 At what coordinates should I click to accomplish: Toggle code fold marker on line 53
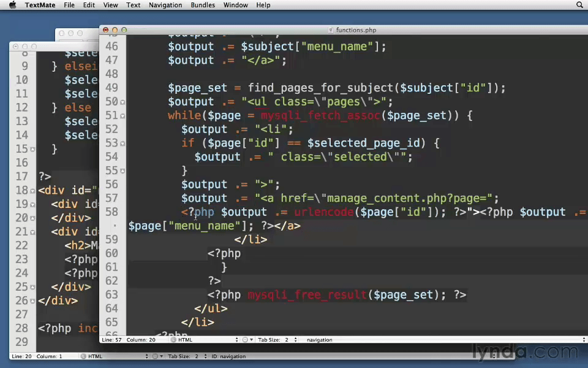[123, 144]
